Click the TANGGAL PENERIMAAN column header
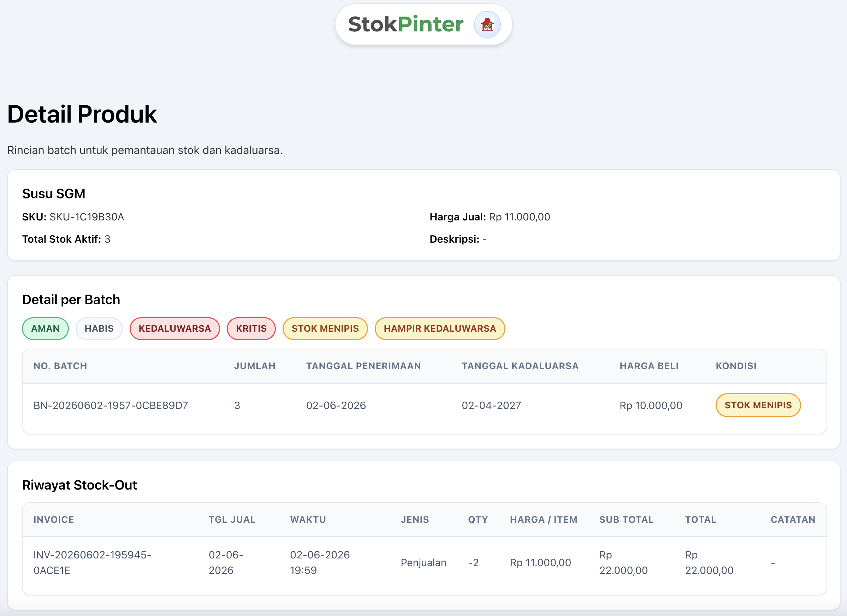The image size is (847, 616). (x=363, y=366)
